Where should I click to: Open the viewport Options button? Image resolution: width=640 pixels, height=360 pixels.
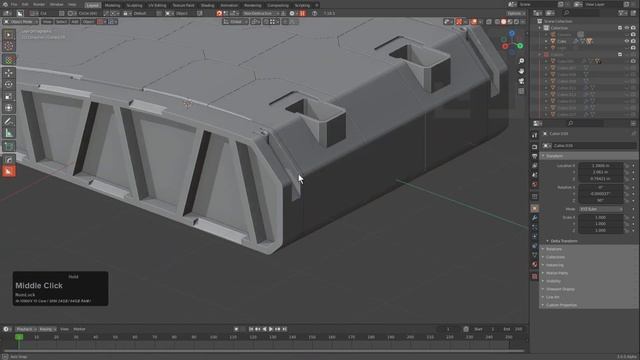pyautogui.click(x=516, y=13)
